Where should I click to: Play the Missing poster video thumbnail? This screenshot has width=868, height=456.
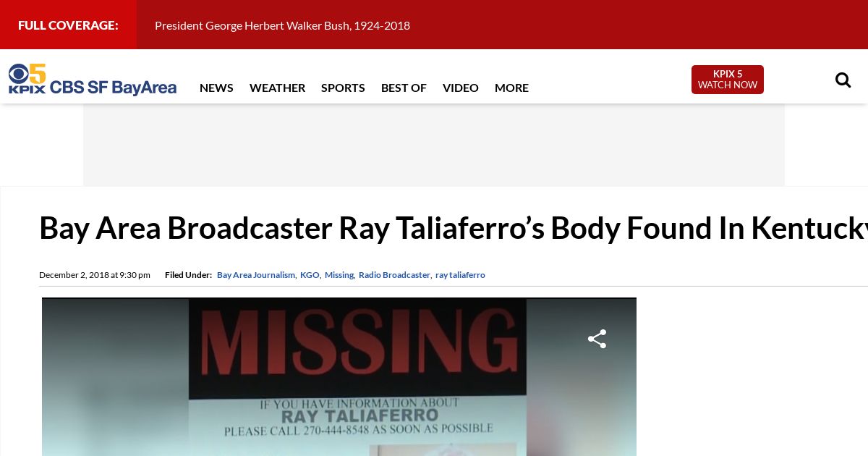click(x=339, y=377)
